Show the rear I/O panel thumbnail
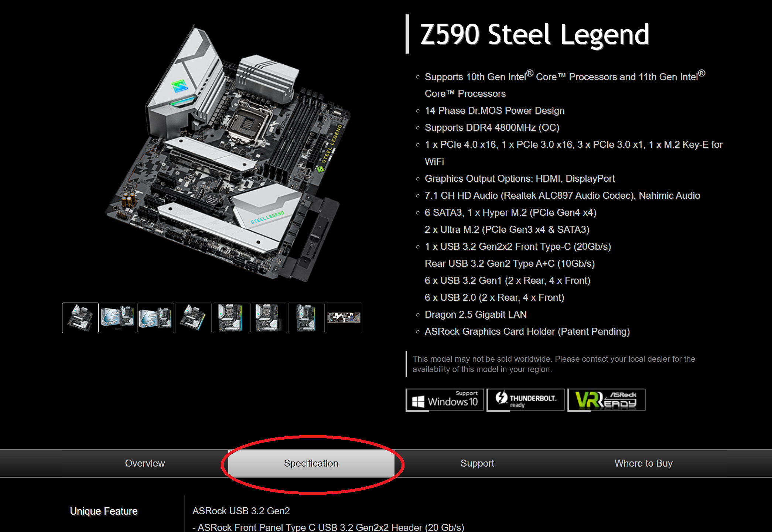Screen dimensions: 772x532 [344, 318]
